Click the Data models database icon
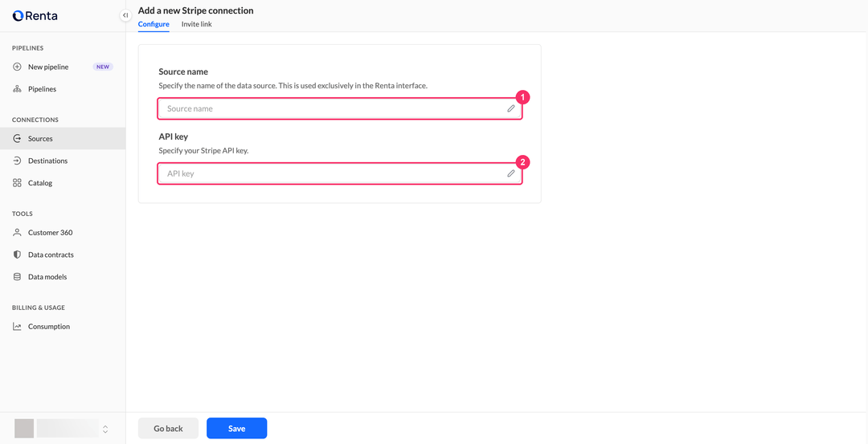Screen dimensions: 868x444 pyautogui.click(x=17, y=277)
